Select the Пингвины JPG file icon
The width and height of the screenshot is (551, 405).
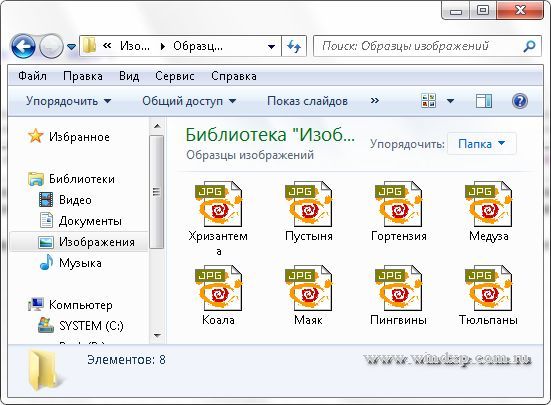tap(398, 288)
